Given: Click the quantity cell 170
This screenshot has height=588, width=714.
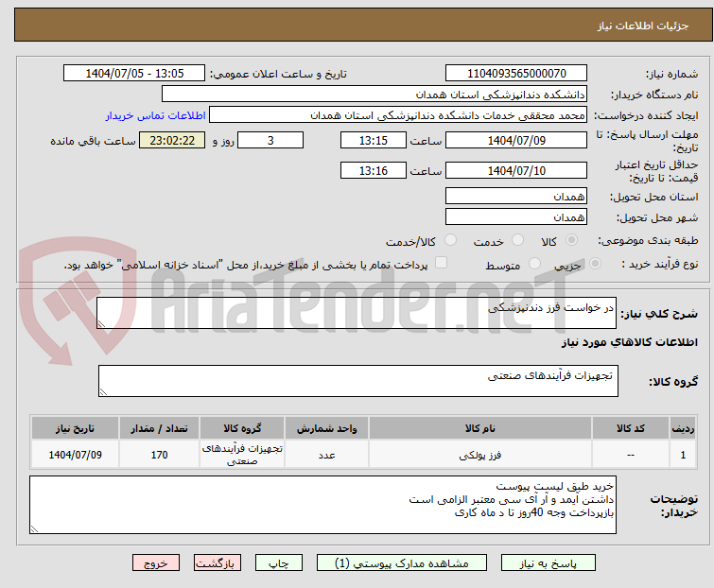Looking at the screenshot, I should 159,454.
